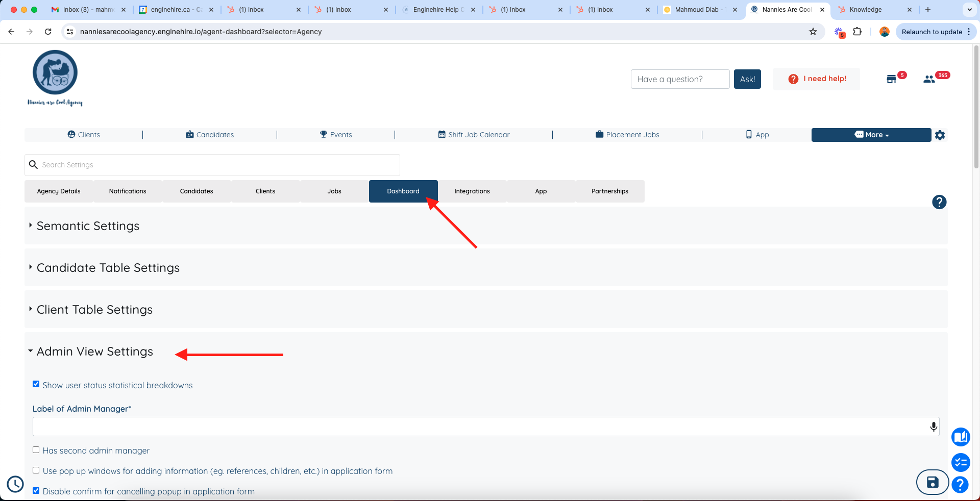The height and width of the screenshot is (501, 980).
Task: Go back with the browser back arrow
Action: [11, 32]
